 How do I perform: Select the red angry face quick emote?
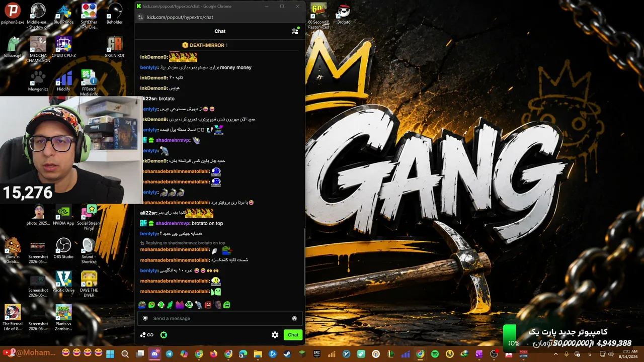[208, 305]
